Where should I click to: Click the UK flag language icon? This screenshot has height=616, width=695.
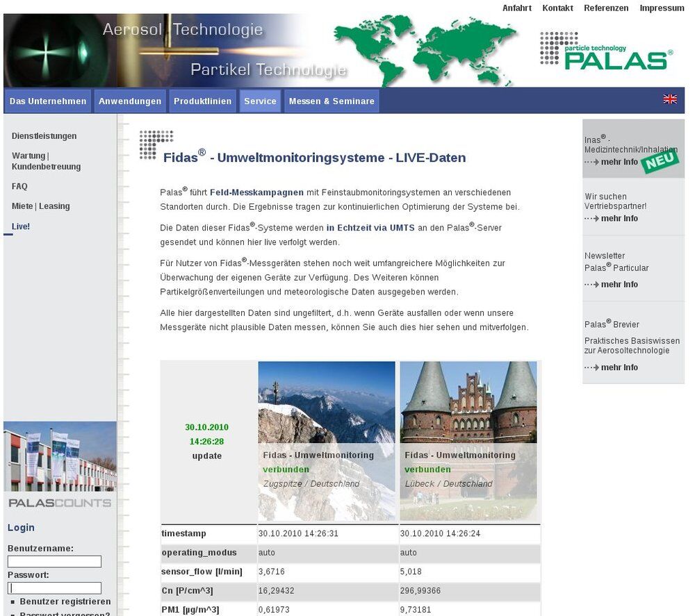[x=670, y=99]
